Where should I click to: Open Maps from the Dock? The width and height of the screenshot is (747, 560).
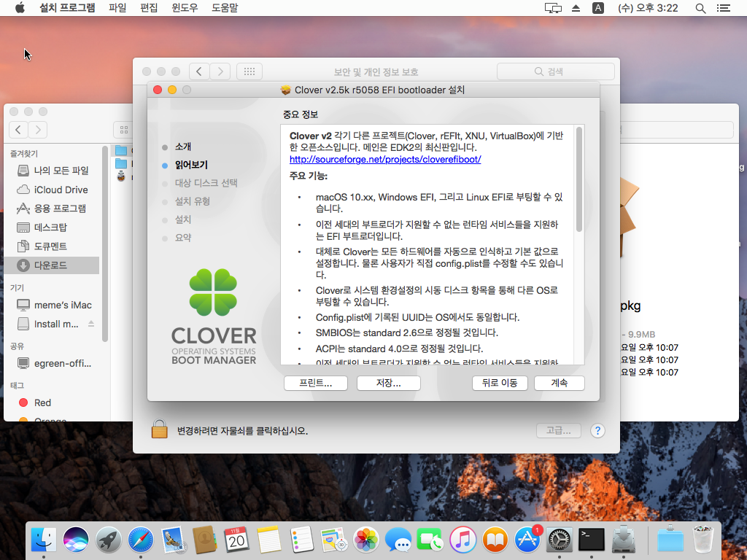(x=333, y=540)
